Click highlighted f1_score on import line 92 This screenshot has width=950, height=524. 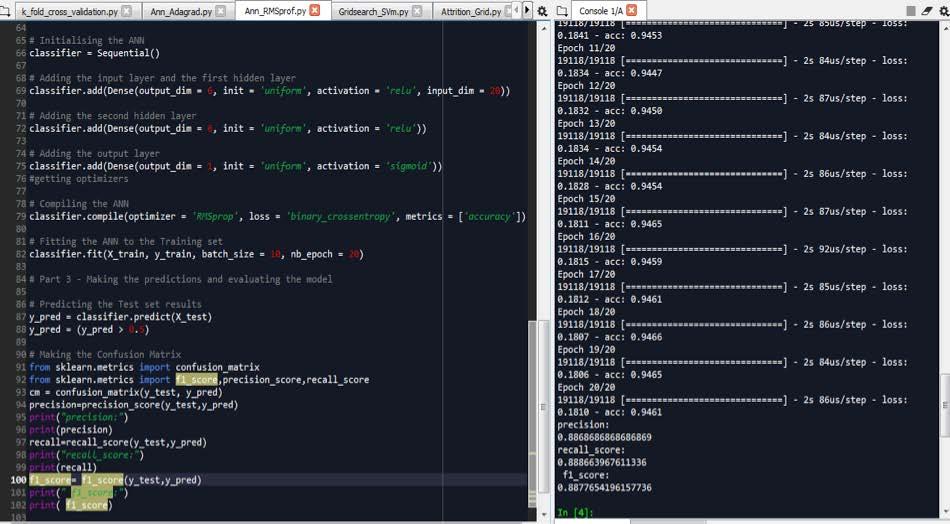point(196,379)
